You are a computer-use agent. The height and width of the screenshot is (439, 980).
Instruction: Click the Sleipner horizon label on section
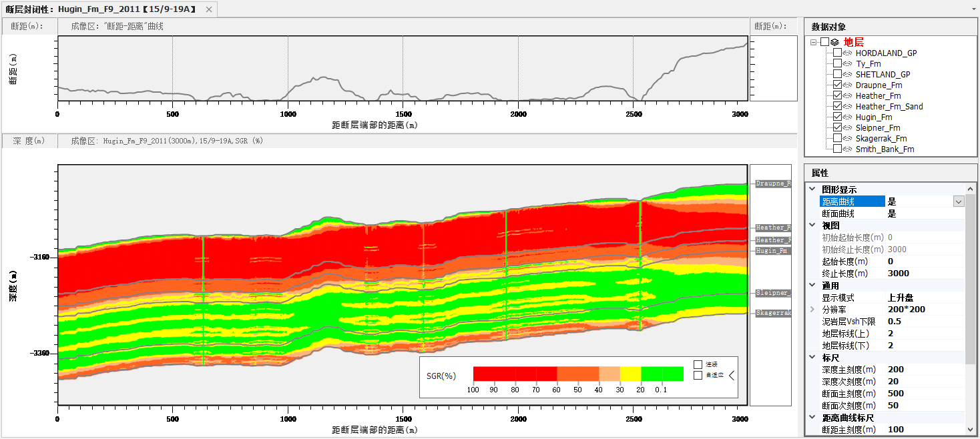pyautogui.click(x=773, y=293)
